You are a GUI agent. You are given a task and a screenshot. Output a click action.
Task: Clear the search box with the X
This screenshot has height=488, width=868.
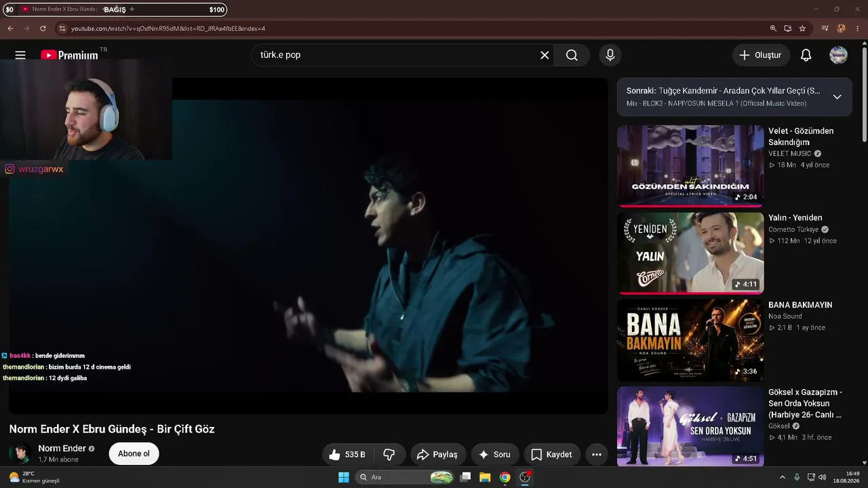(545, 55)
